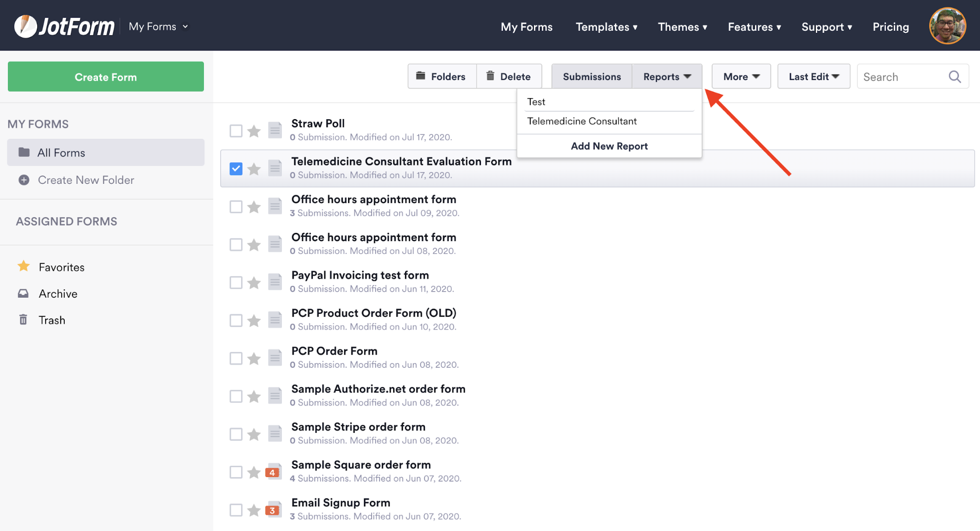Open the Archive folder icon
This screenshot has height=531, width=980.
[23, 294]
